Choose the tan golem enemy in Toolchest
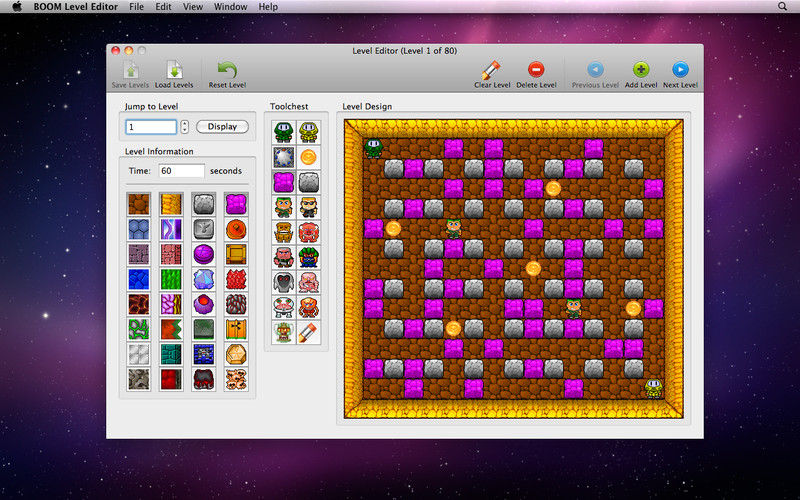The height and width of the screenshot is (500, 800). 284,233
